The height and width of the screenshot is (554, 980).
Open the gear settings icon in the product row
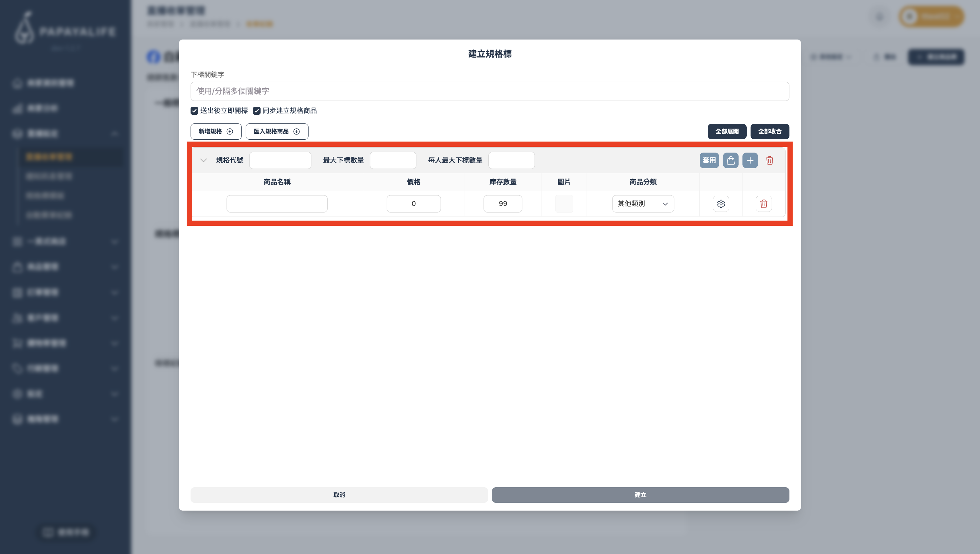pyautogui.click(x=721, y=203)
